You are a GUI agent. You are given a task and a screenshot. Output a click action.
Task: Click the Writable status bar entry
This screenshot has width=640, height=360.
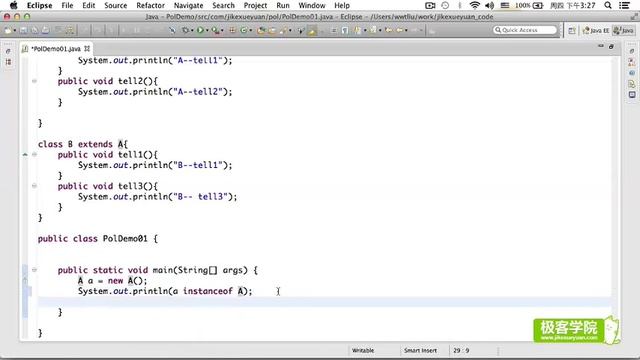[363, 350]
